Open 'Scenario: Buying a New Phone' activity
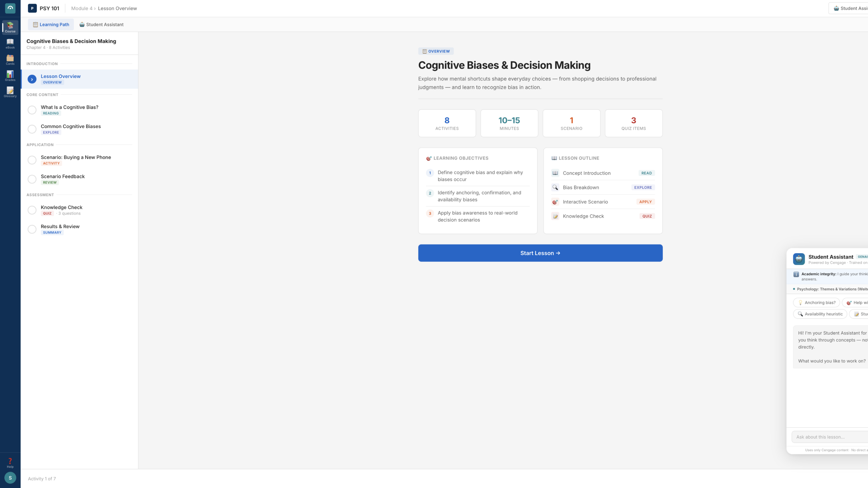The height and width of the screenshot is (488, 868). point(76,157)
